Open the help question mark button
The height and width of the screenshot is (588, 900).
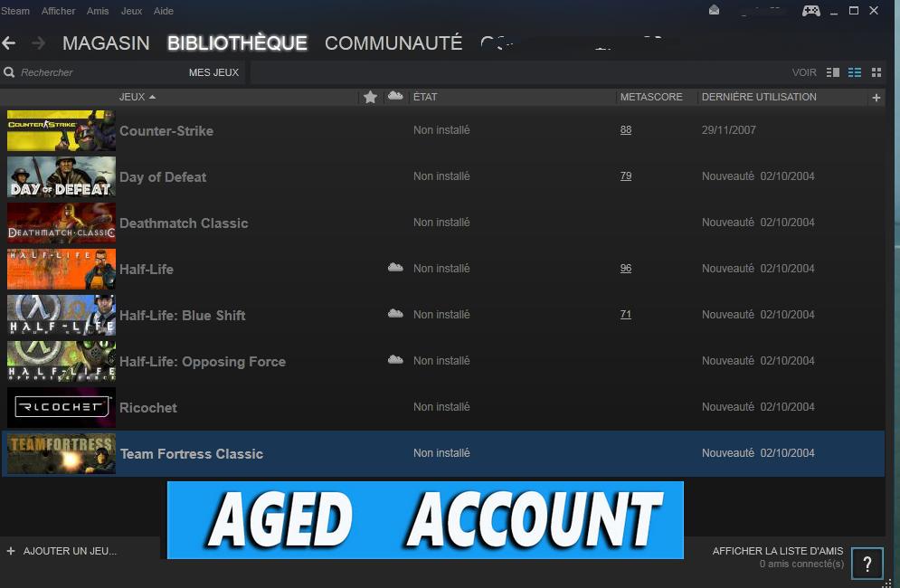pyautogui.click(x=867, y=564)
